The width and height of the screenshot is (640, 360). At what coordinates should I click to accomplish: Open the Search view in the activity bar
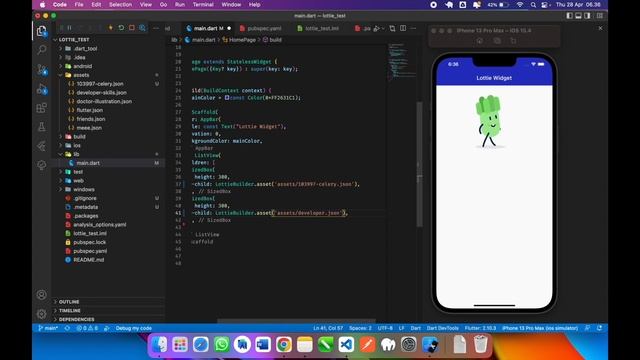point(41,50)
